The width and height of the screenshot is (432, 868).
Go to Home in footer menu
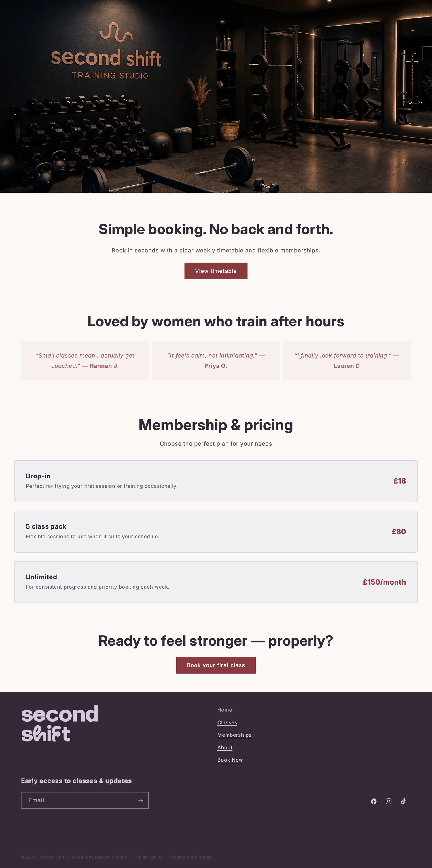pyautogui.click(x=225, y=710)
